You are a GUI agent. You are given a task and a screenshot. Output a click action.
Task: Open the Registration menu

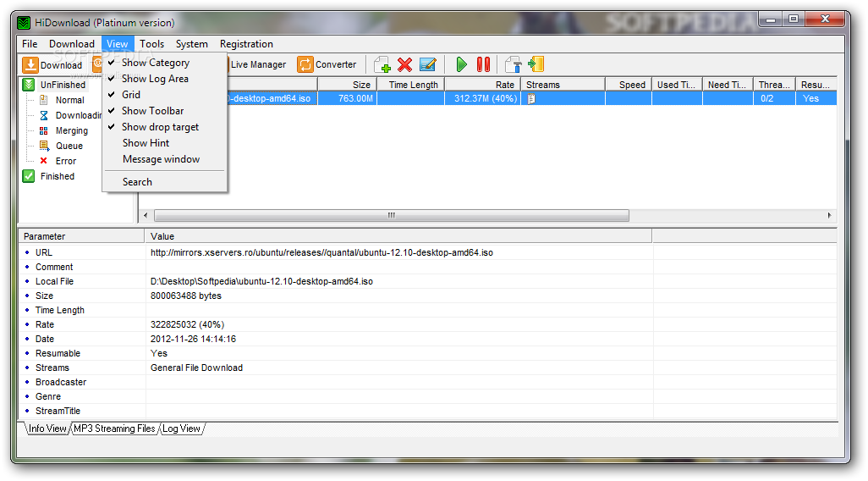tap(246, 44)
